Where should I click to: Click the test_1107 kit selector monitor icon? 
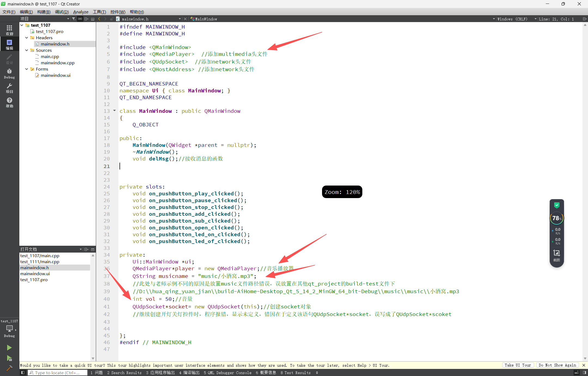coord(9,328)
